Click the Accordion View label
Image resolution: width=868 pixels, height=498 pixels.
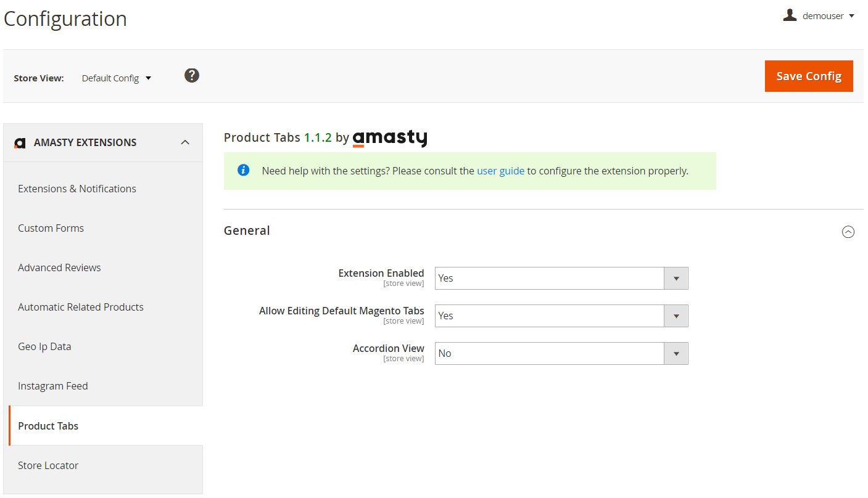[389, 348]
